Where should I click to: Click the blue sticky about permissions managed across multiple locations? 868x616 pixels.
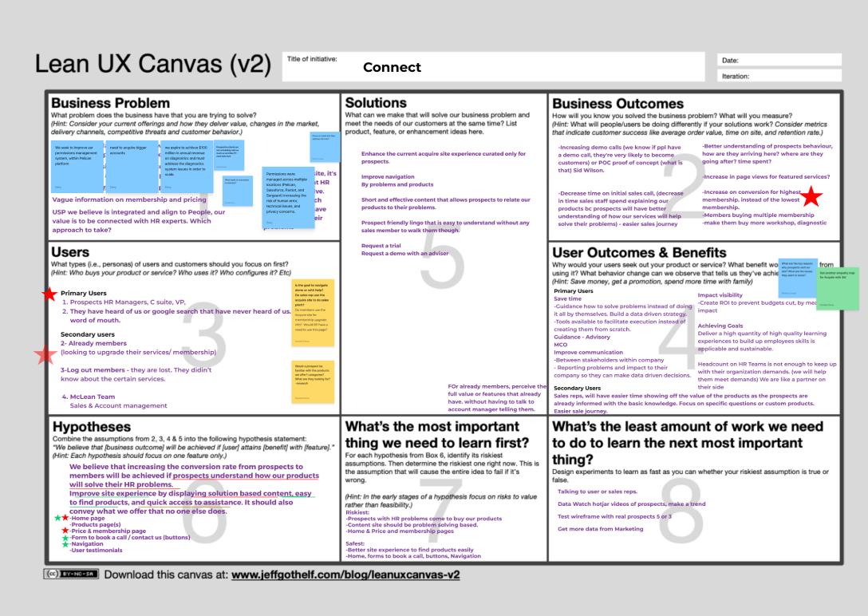pos(288,197)
